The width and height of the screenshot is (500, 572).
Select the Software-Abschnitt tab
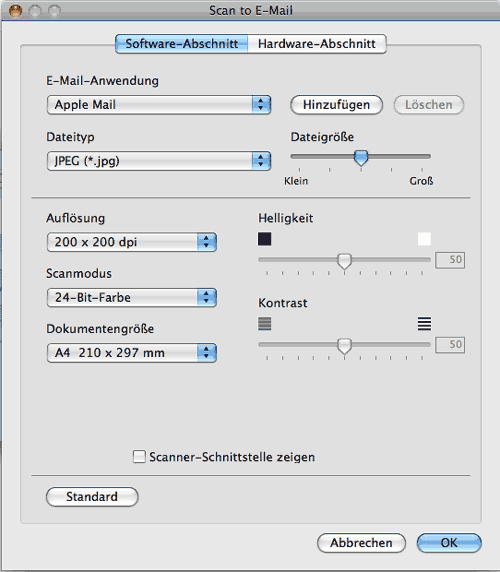coord(182,44)
